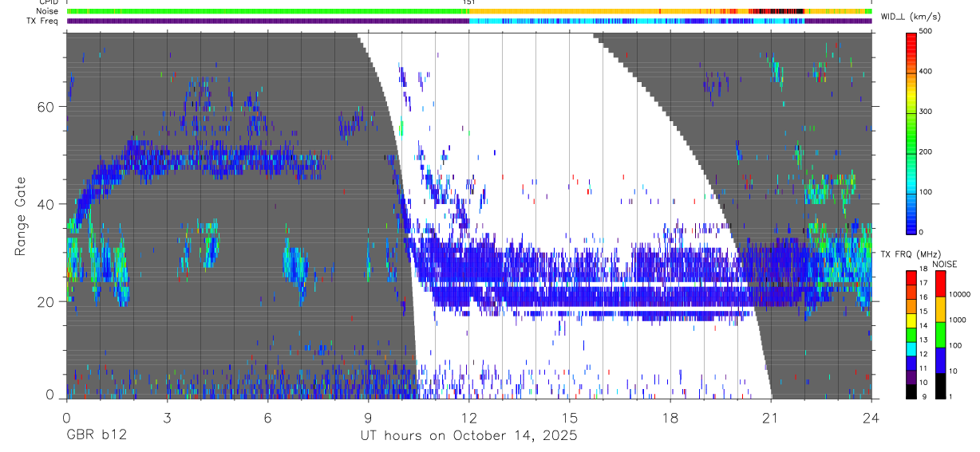Click the 17 tick on TX FRQ legend
This screenshot has width=980, height=452.
(x=924, y=282)
